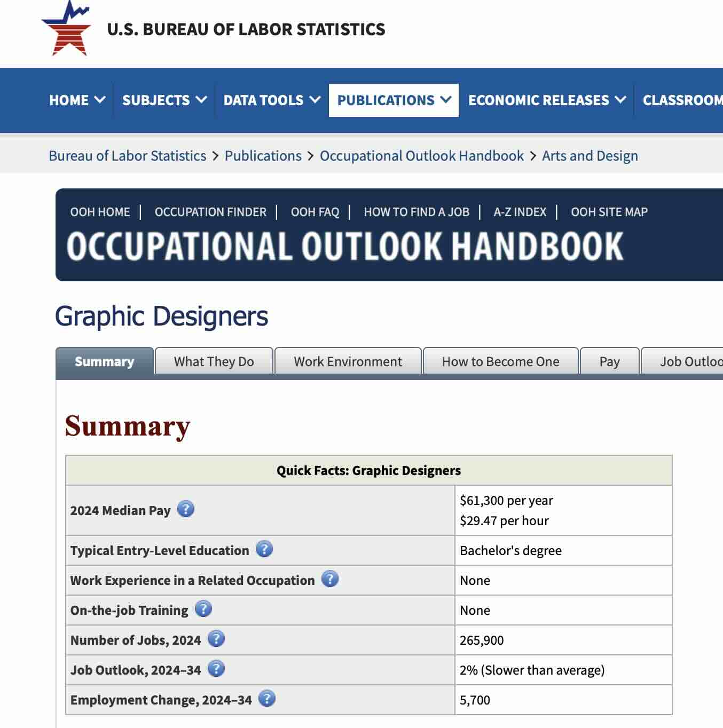
Task: Click the A-Z INDEX link
Action: pos(519,212)
